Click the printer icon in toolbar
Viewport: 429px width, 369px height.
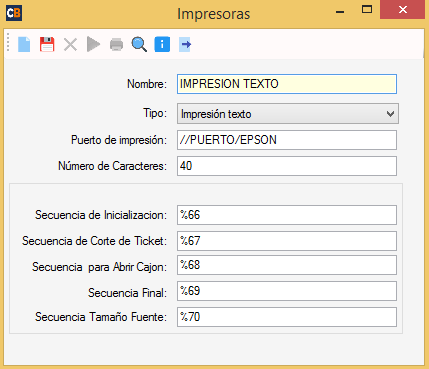[x=116, y=45]
